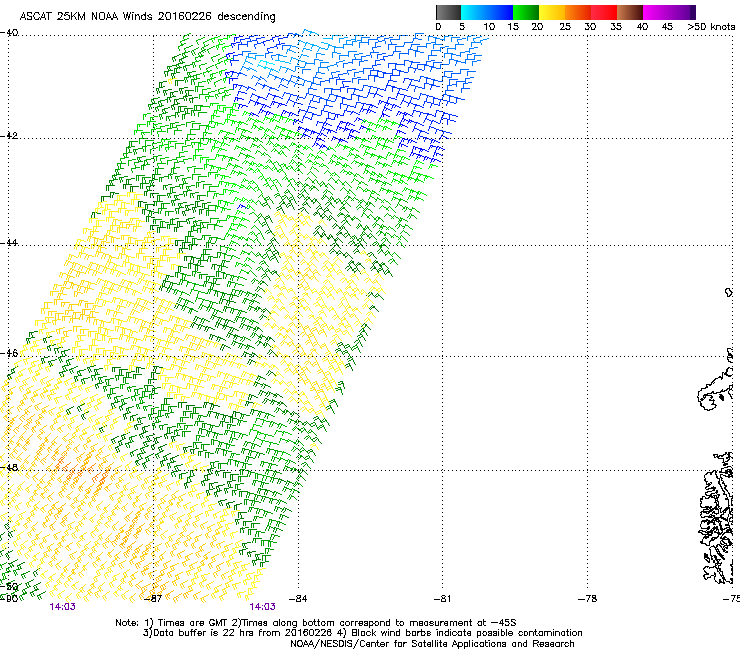The width and height of the screenshot is (740, 650).
Task: Pick the gray 0-5 knots legend swatch
Action: point(448,12)
